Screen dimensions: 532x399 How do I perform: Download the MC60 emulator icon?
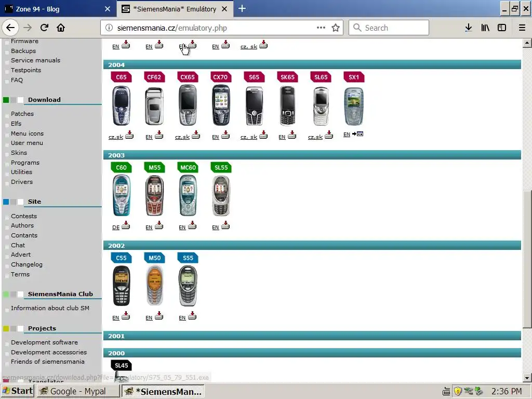pos(192,225)
